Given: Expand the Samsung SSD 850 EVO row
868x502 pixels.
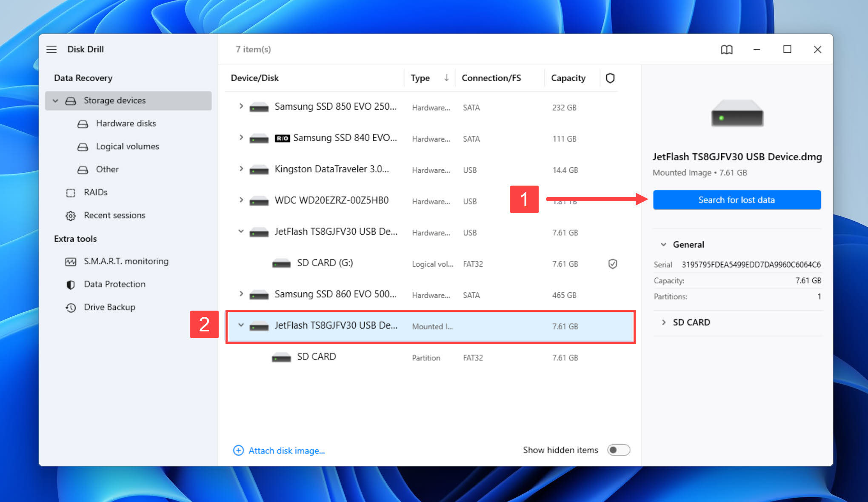Looking at the screenshot, I should (x=241, y=106).
